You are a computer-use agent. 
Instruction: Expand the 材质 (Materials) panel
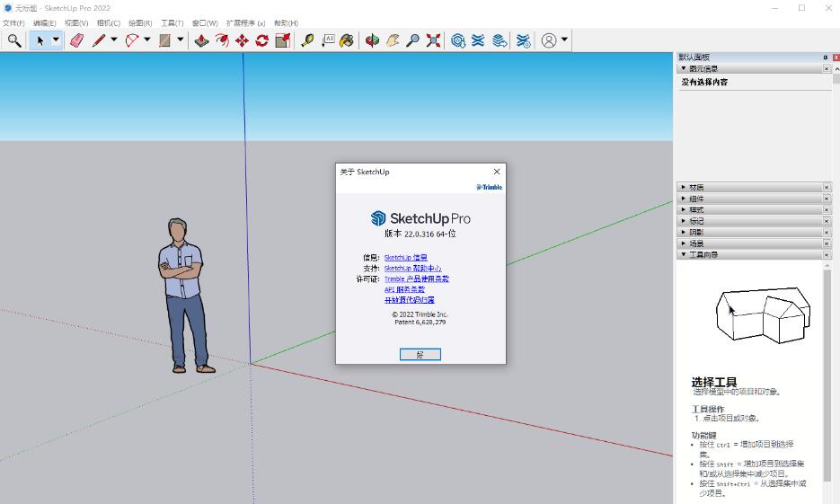[x=696, y=188]
